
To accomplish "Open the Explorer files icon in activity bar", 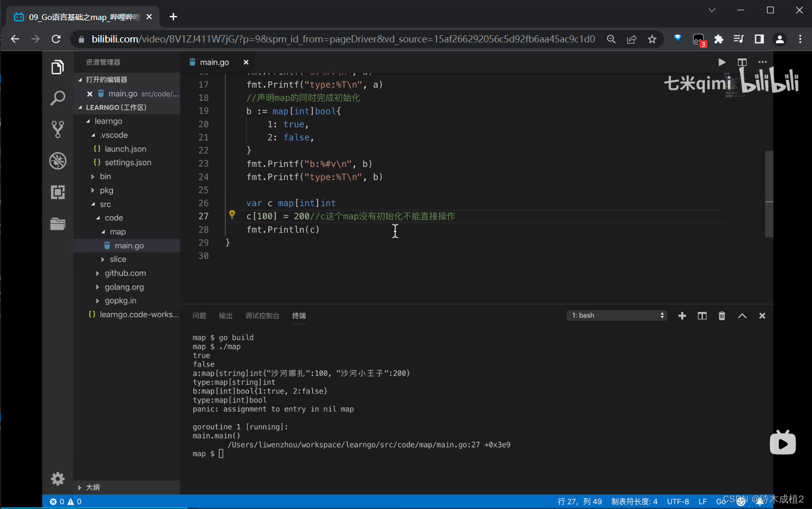I will pyautogui.click(x=58, y=67).
